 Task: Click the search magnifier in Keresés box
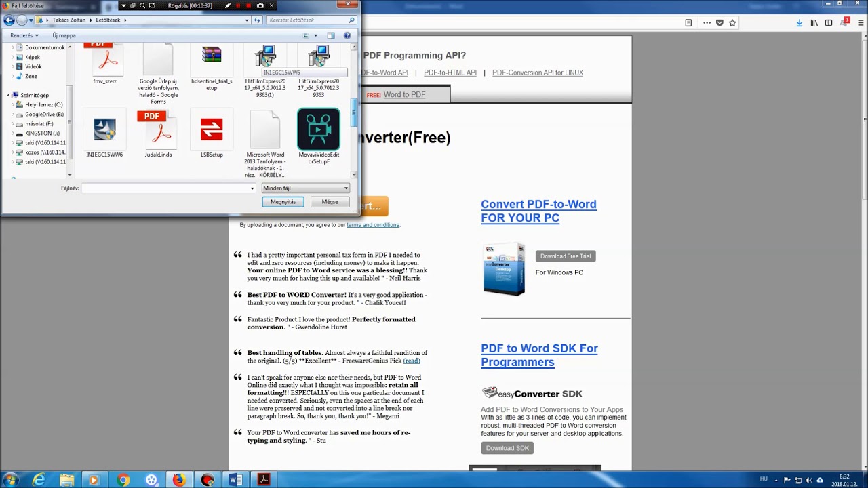[351, 20]
